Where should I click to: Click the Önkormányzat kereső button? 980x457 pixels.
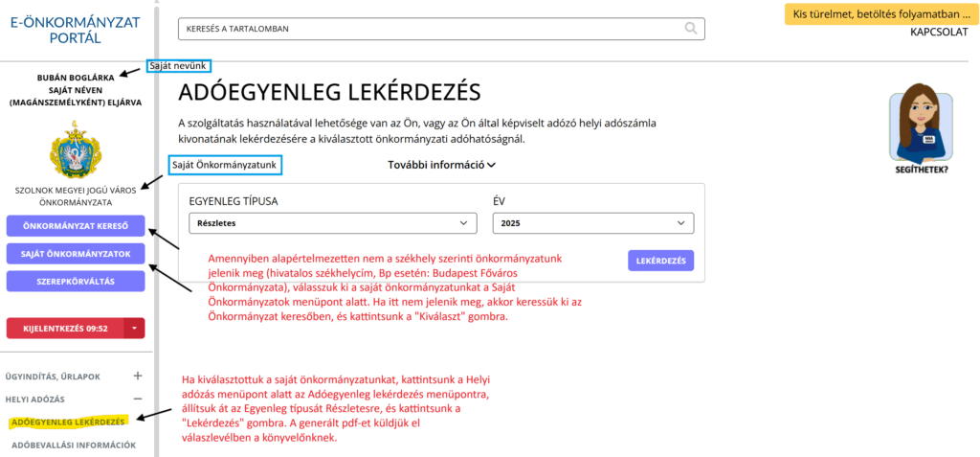[76, 226]
